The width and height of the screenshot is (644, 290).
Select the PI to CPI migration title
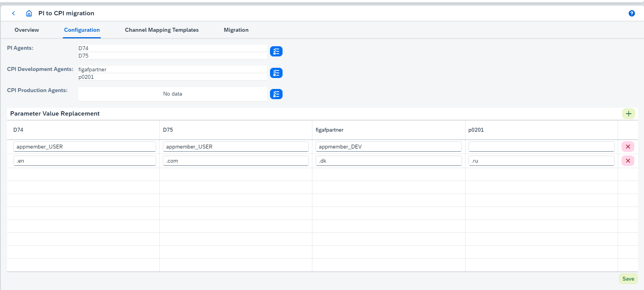point(66,13)
